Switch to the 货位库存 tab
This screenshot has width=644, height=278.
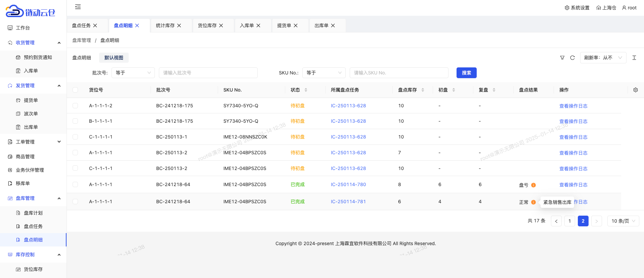[207, 25]
